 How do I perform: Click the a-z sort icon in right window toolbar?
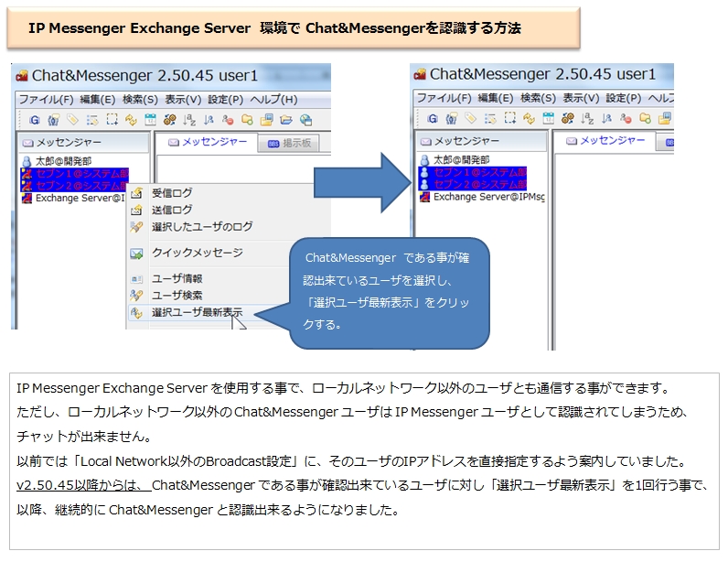point(587,119)
